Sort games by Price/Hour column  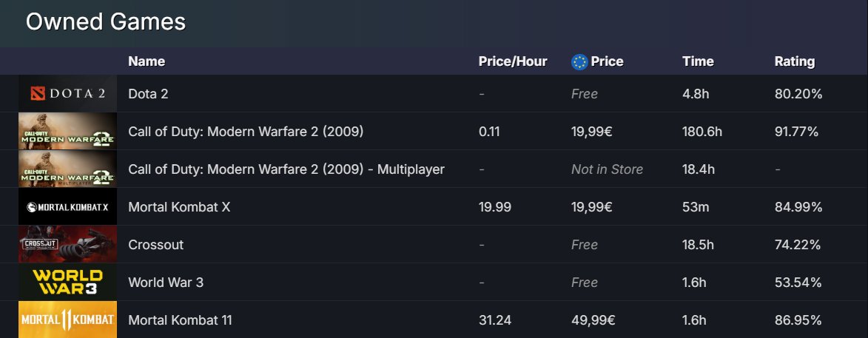[x=513, y=61]
